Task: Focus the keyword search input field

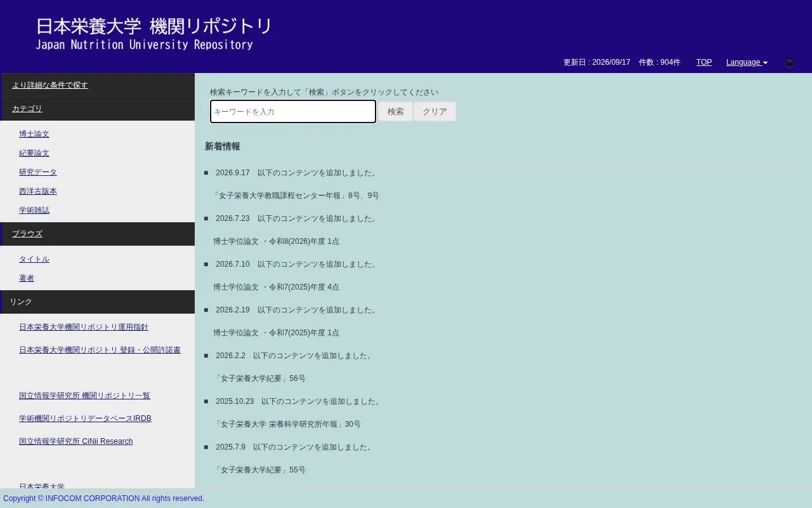Action: (293, 112)
